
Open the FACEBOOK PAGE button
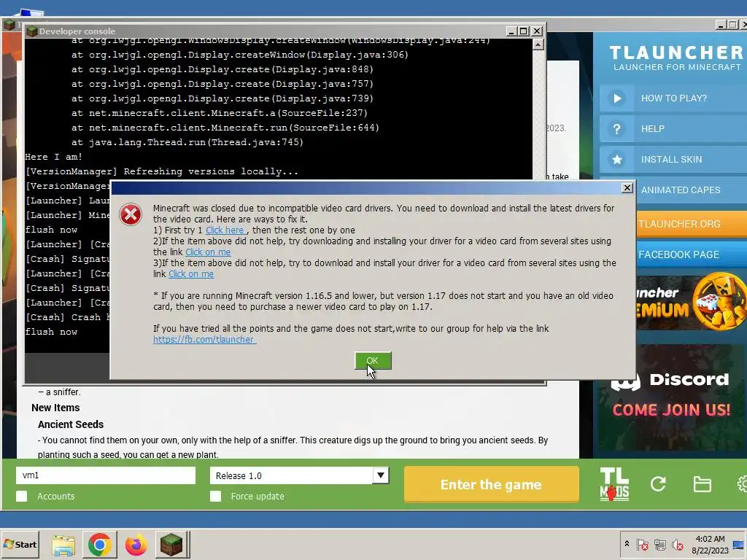pyautogui.click(x=692, y=254)
